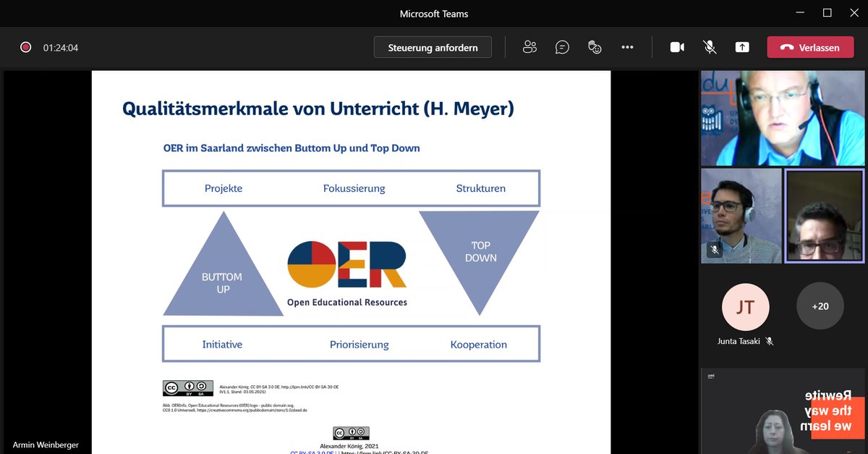The height and width of the screenshot is (454, 868).
Task: Turn on your camera
Action: coord(677,46)
